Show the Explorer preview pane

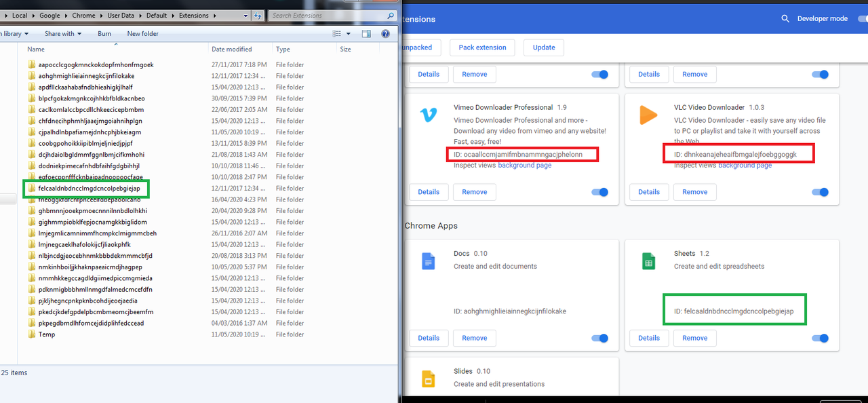[x=366, y=33]
